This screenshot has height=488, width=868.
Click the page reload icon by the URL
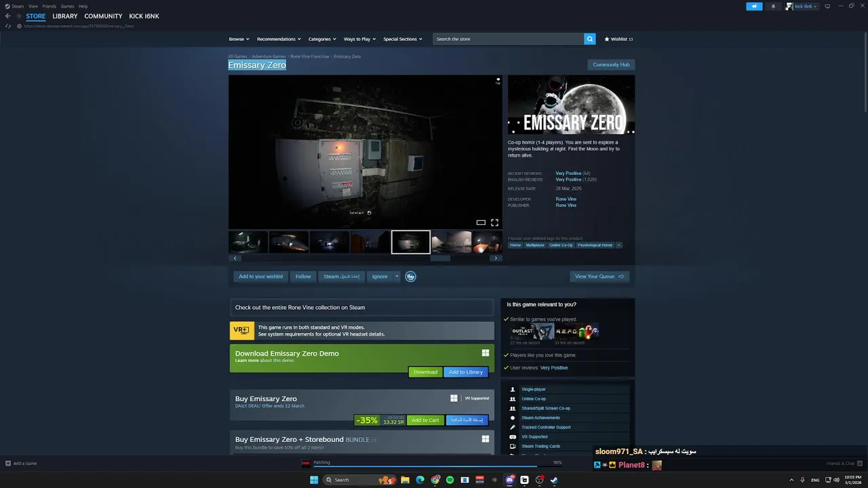pos(8,26)
